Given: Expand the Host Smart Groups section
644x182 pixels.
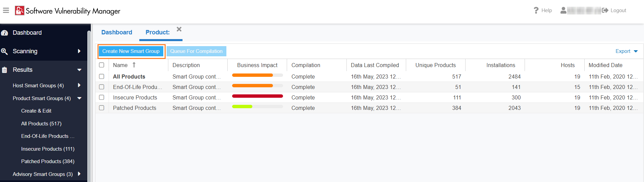Looking at the screenshot, I should click(x=79, y=85).
